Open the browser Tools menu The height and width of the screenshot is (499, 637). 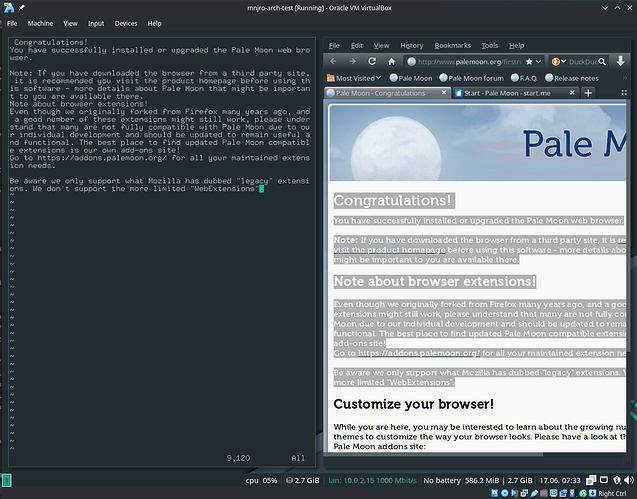click(490, 46)
